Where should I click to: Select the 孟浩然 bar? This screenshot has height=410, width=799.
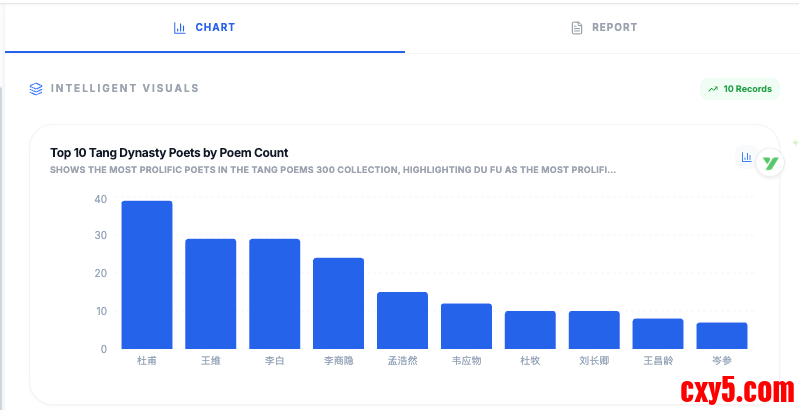[402, 320]
